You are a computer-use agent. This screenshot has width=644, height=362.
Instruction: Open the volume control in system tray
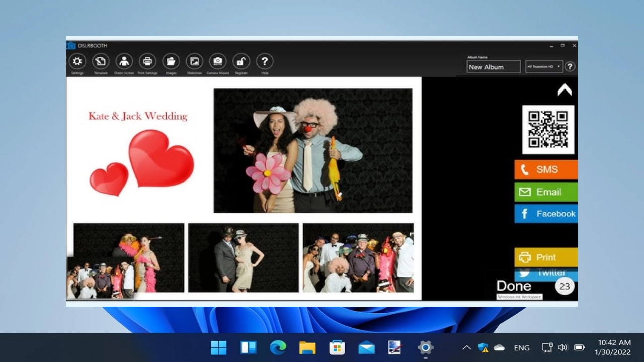562,347
